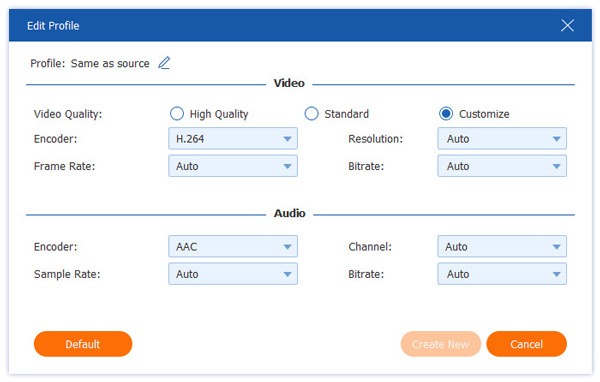Click the 'Frame Rate:' label
The height and width of the screenshot is (382, 600).
pyautogui.click(x=65, y=166)
